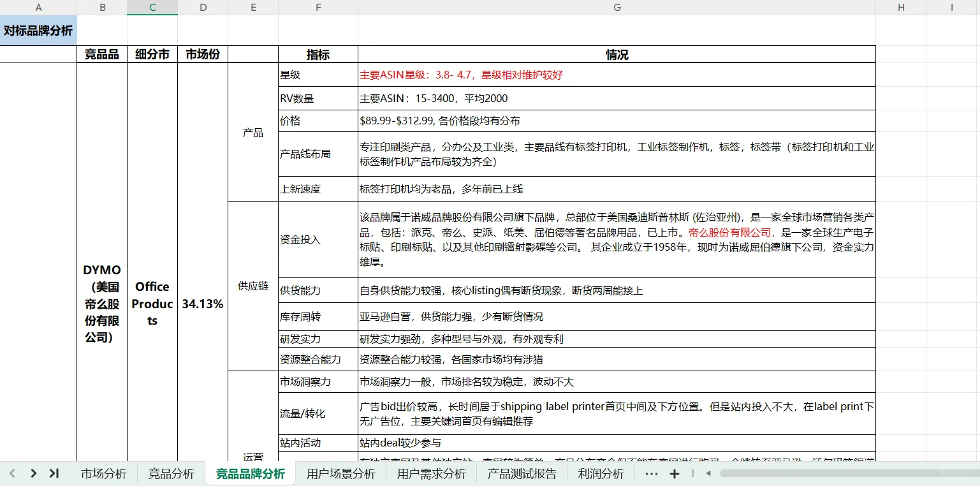Click the 竞品品 header cell
Screen dimensions: 980x486
(102, 54)
